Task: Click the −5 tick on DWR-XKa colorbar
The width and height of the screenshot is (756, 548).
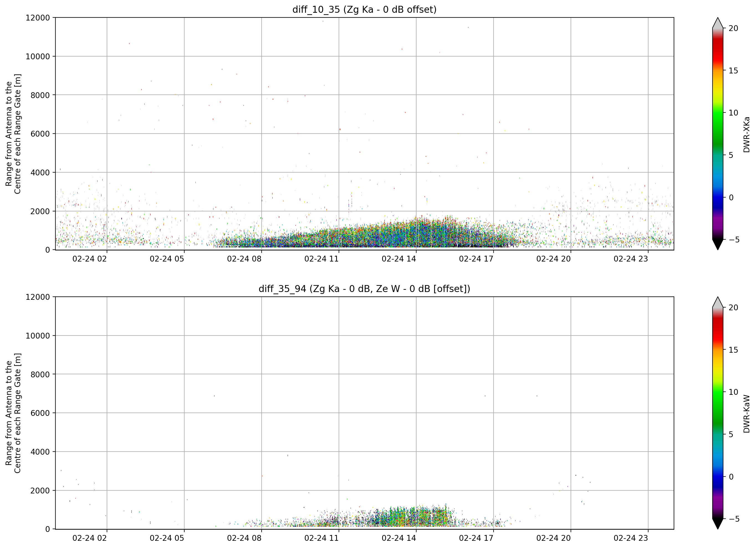Action: 734,240
